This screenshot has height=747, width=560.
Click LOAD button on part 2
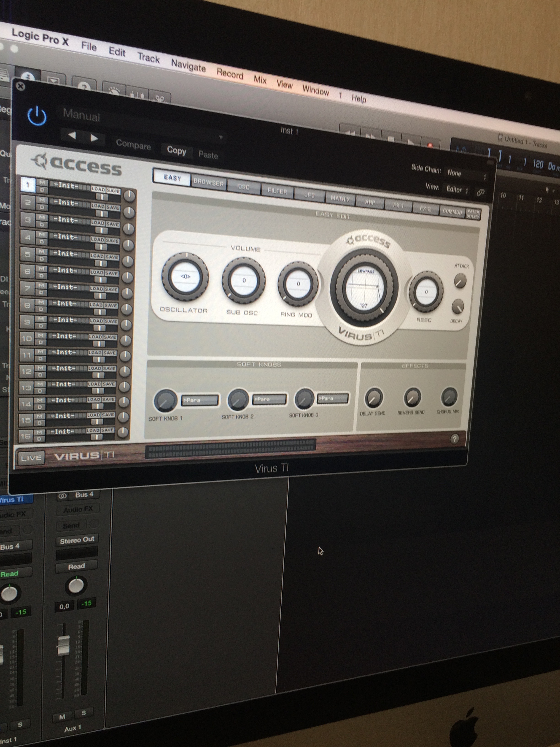(x=98, y=206)
